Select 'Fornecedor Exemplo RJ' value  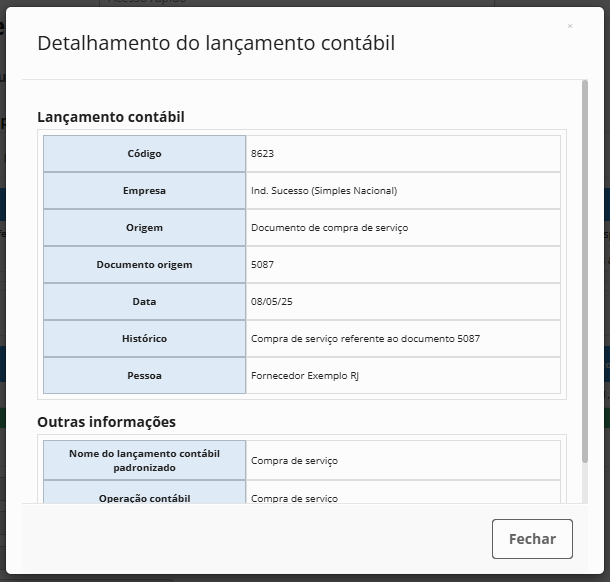(305, 375)
